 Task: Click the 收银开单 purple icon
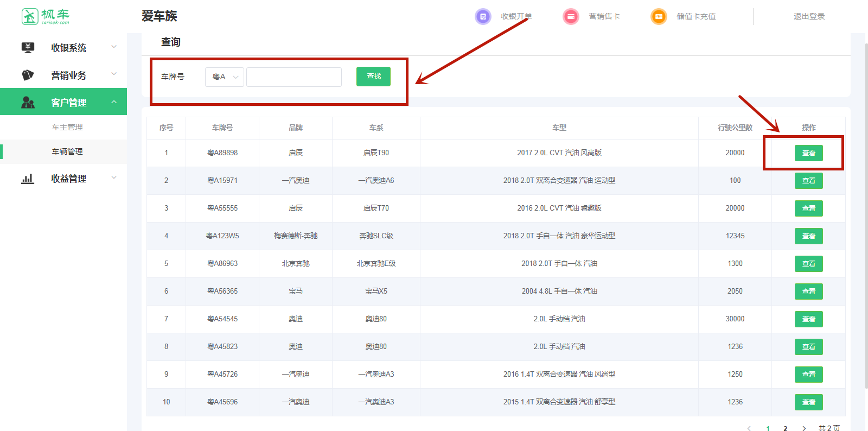point(483,17)
